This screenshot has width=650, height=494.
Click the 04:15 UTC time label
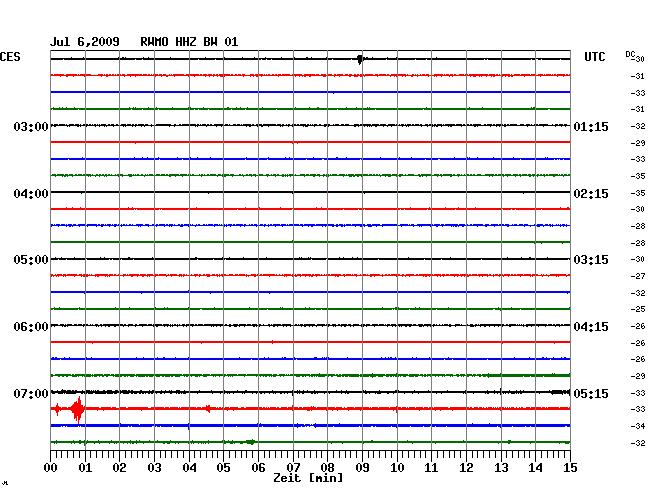[x=591, y=327]
